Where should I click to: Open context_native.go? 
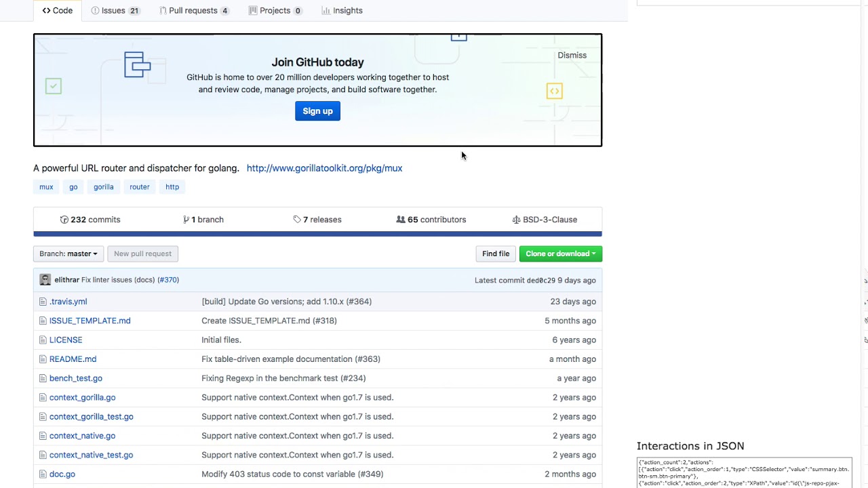(82, 436)
